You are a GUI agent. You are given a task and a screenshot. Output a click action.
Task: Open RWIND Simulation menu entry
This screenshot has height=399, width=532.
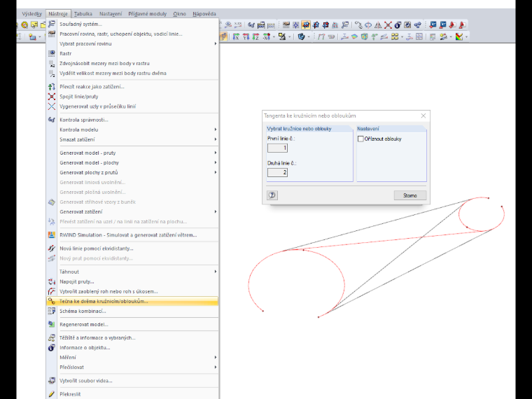click(x=132, y=235)
